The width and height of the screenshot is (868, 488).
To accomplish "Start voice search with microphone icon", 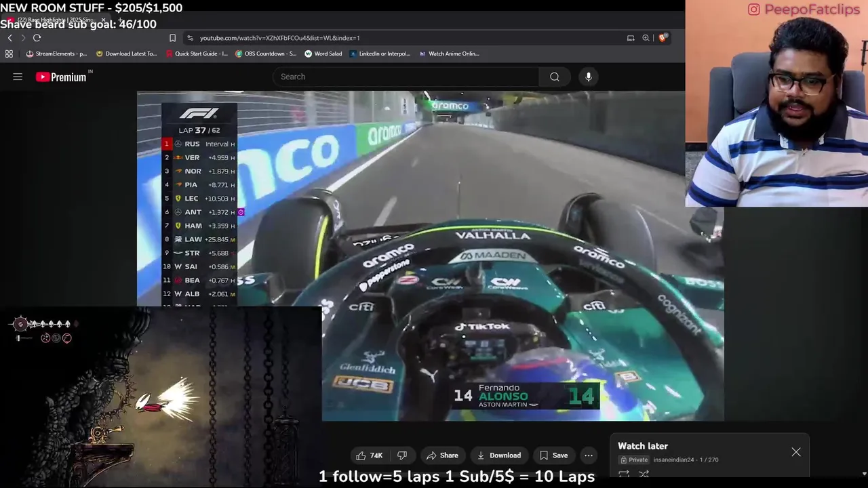I will coord(589,77).
